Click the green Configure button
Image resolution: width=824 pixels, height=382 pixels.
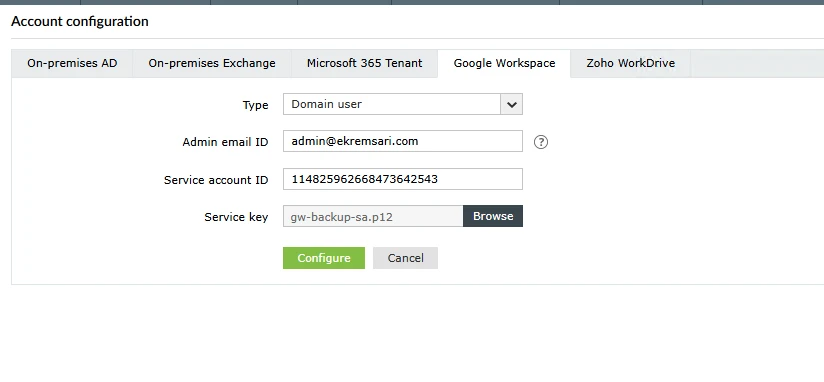pos(324,258)
